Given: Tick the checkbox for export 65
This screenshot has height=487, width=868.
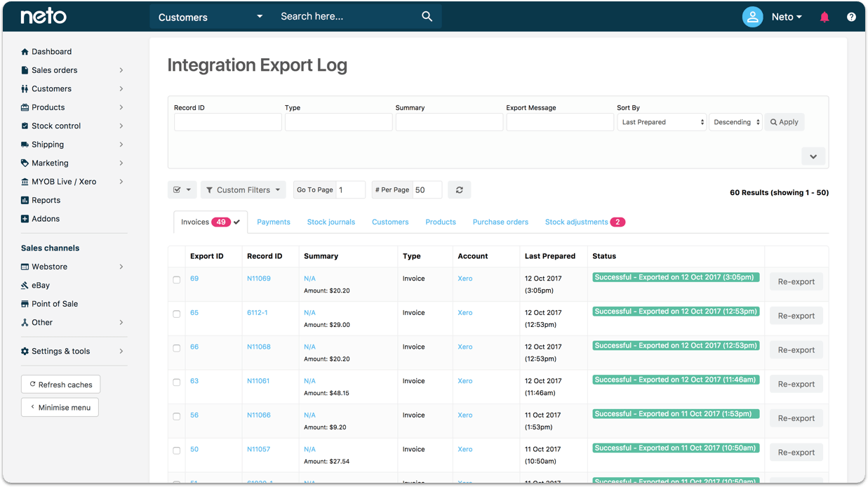Looking at the screenshot, I should 177,314.
